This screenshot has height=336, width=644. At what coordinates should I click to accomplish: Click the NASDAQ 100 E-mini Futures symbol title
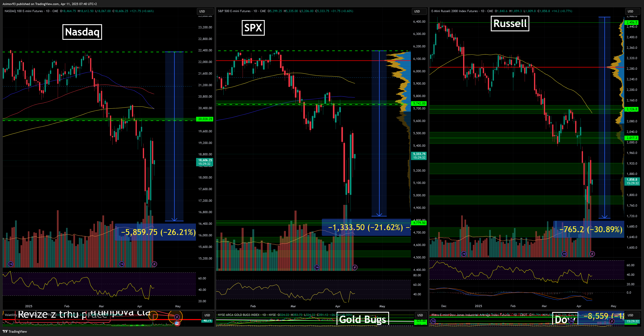[24, 11]
